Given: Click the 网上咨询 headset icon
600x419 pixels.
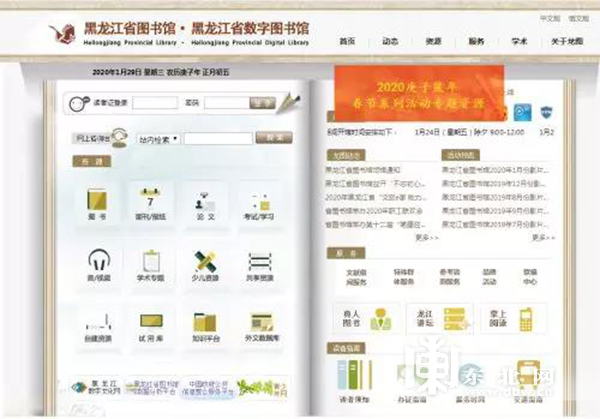Looking at the screenshot, I should (x=120, y=138).
